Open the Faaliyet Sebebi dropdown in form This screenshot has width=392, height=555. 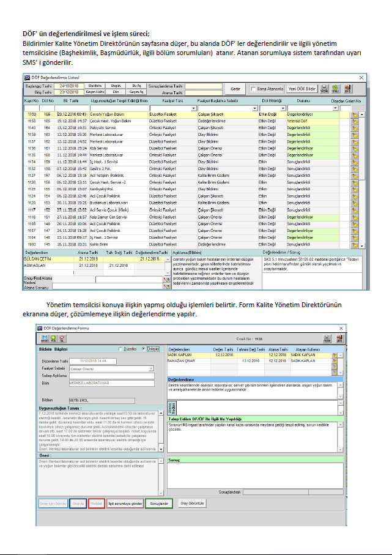pos(152,368)
